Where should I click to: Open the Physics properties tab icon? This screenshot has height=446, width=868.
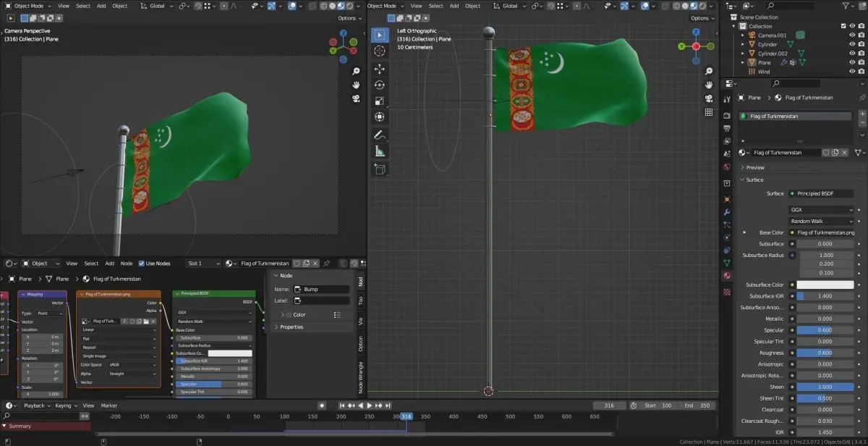(727, 237)
